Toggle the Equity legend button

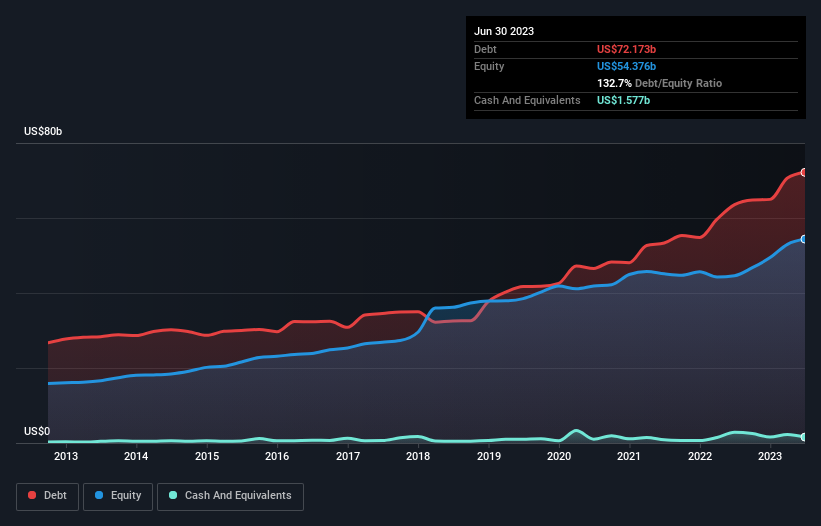[x=118, y=496]
